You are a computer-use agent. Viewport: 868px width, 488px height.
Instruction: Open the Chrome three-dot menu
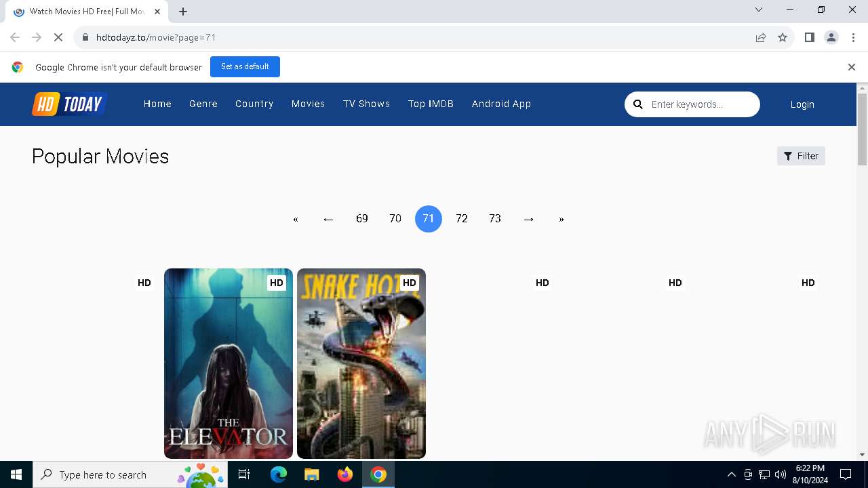click(x=852, y=37)
